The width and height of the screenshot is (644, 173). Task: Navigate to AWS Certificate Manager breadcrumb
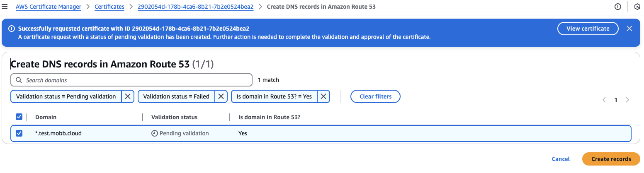49,7
